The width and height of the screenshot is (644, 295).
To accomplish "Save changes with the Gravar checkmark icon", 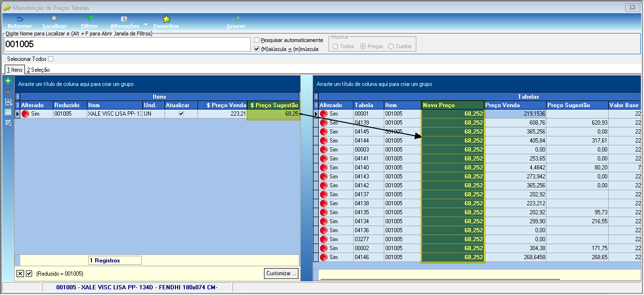I will (x=236, y=19).
